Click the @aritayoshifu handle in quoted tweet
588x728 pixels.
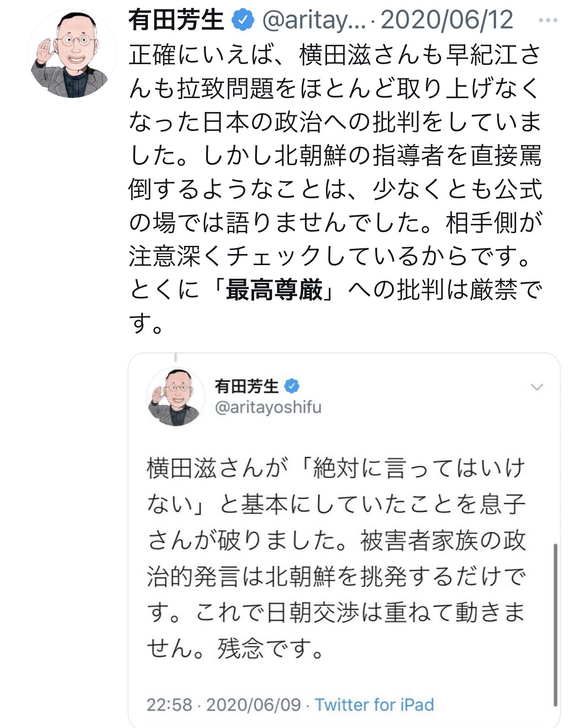[268, 407]
